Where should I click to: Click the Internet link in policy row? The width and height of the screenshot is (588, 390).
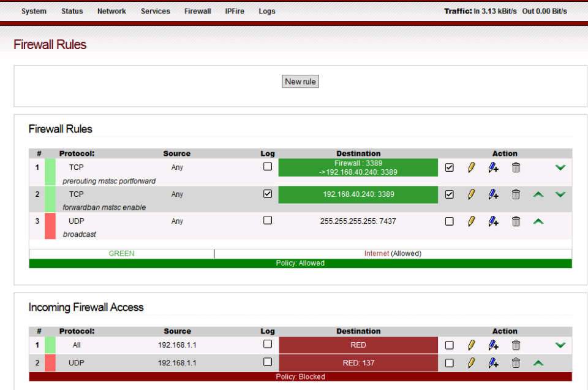[376, 253]
